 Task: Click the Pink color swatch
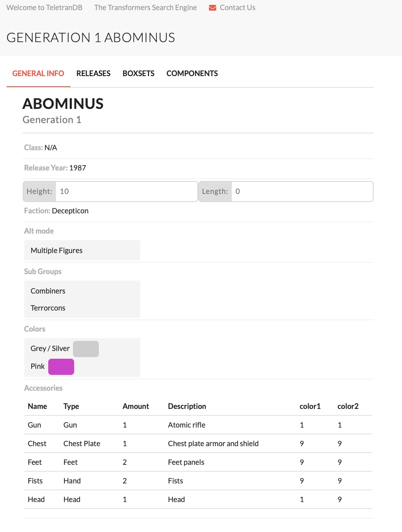pyautogui.click(x=61, y=367)
